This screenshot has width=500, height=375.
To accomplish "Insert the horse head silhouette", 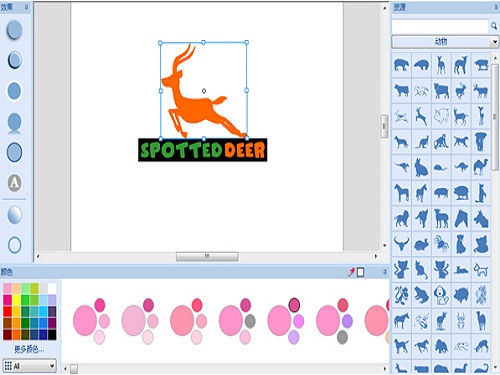I will coord(461,218).
